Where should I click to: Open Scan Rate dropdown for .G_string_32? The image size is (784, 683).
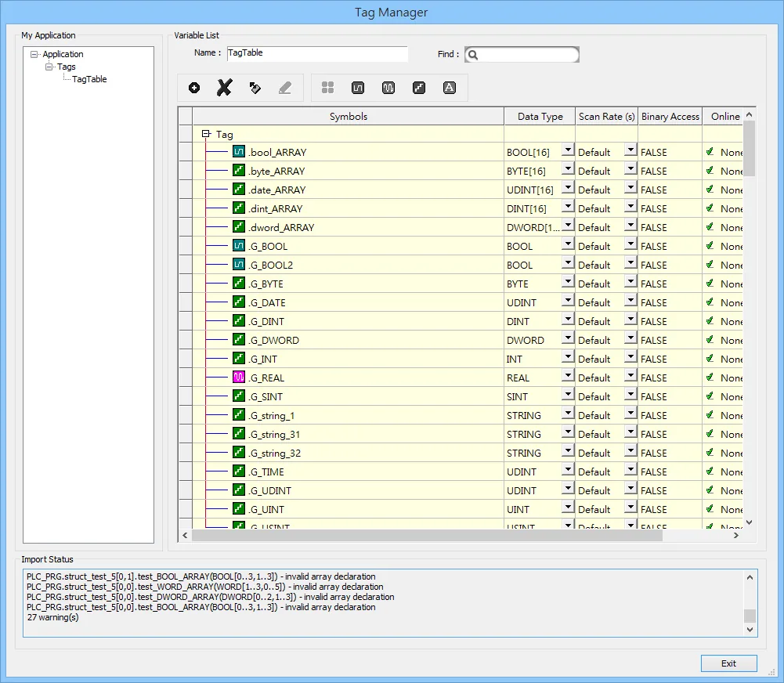(x=631, y=451)
